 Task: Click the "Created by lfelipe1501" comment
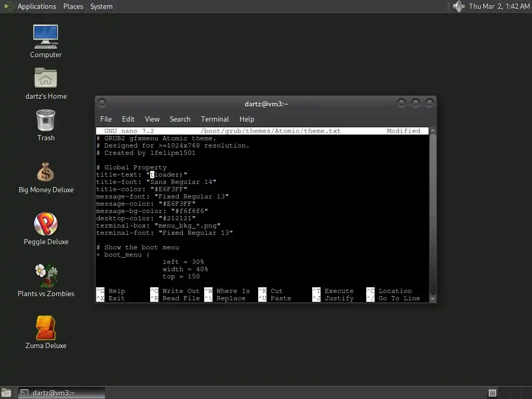click(145, 153)
